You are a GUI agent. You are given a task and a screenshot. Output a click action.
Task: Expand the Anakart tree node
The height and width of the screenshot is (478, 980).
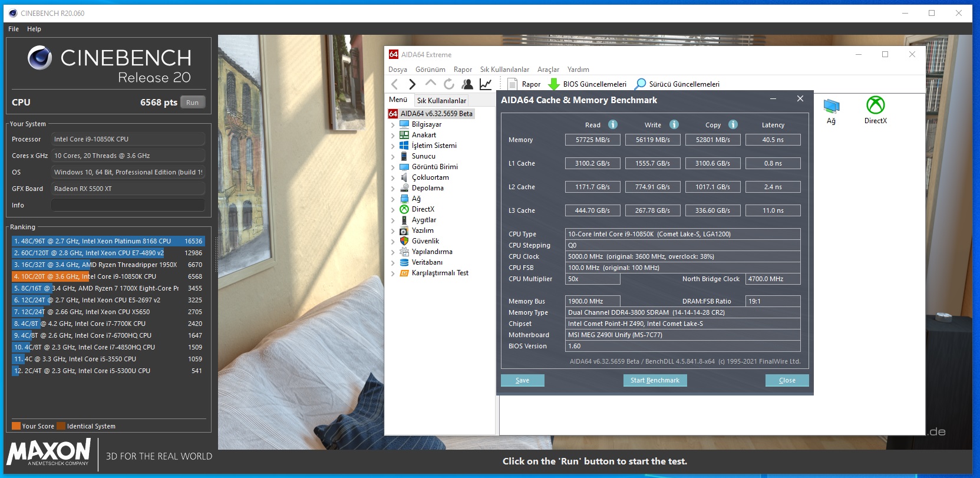(393, 136)
